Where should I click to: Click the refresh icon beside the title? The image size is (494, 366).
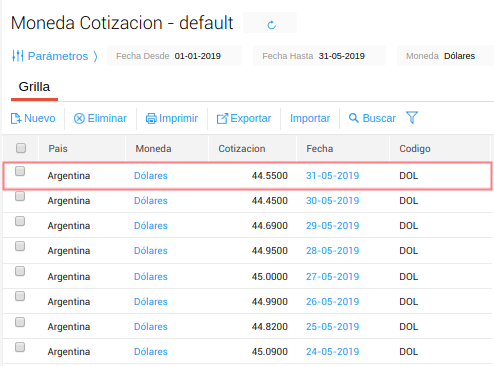coord(271,24)
